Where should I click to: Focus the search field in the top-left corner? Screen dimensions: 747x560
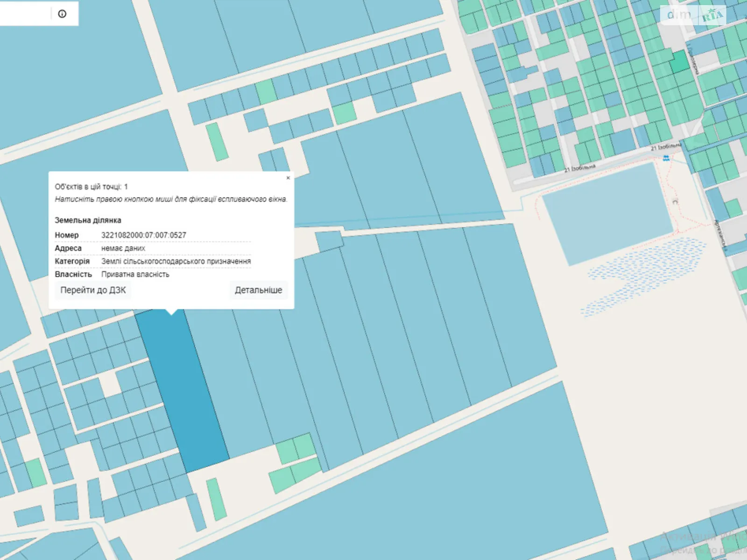[x=24, y=14]
